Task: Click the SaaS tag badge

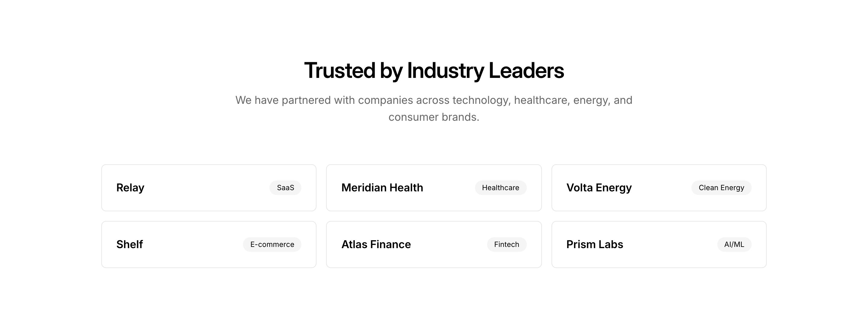Action: (x=285, y=188)
